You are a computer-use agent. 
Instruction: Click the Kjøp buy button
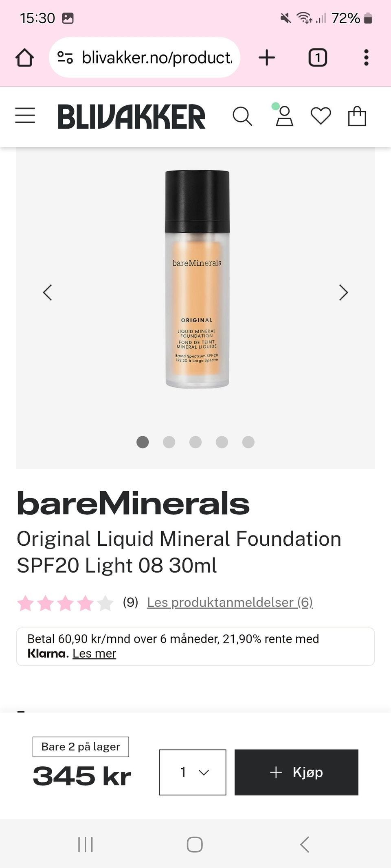(x=297, y=772)
